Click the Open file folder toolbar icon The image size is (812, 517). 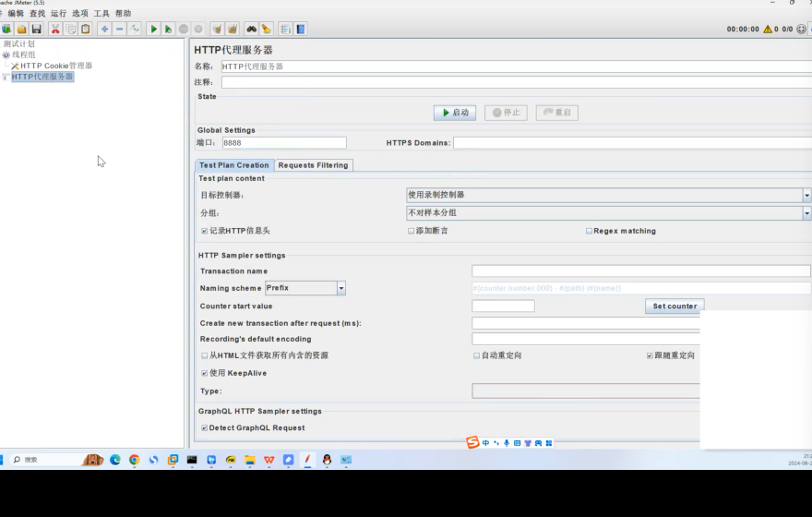pyautogui.click(x=22, y=29)
